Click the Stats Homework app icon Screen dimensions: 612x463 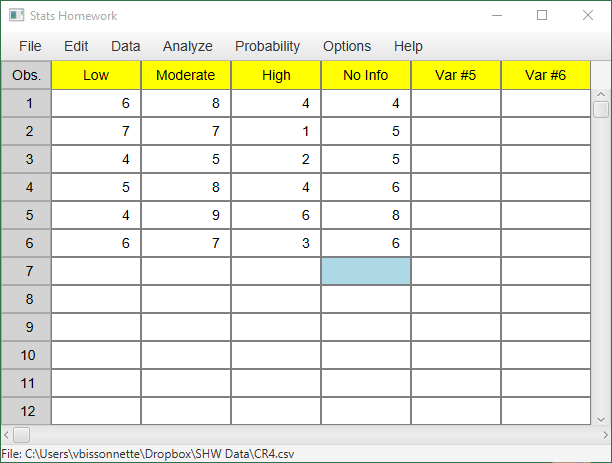click(16, 16)
